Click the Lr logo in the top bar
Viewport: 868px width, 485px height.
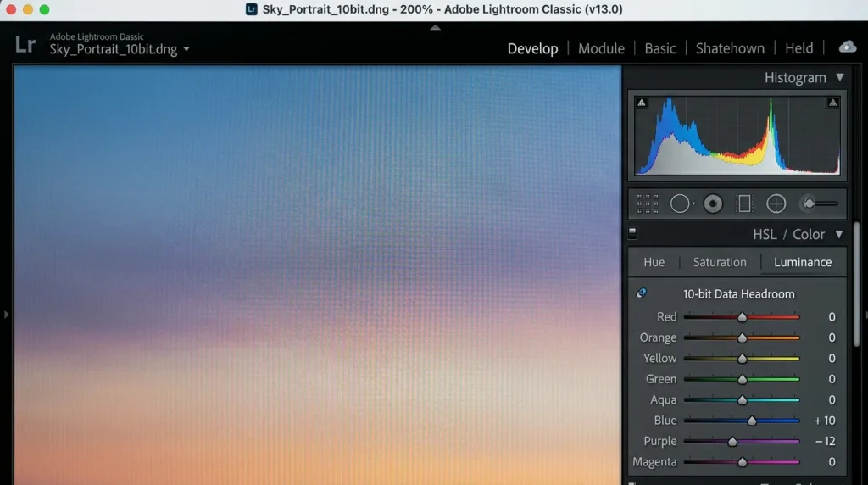pyautogui.click(x=25, y=44)
